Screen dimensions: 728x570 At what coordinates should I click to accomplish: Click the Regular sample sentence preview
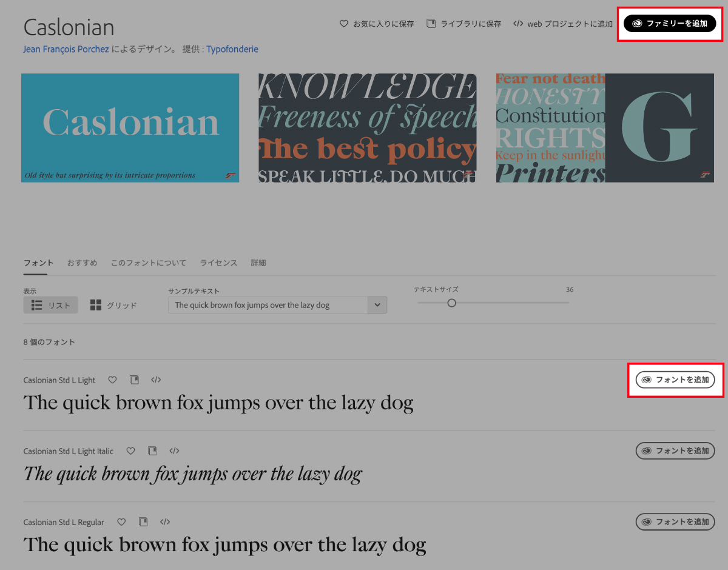tap(225, 545)
